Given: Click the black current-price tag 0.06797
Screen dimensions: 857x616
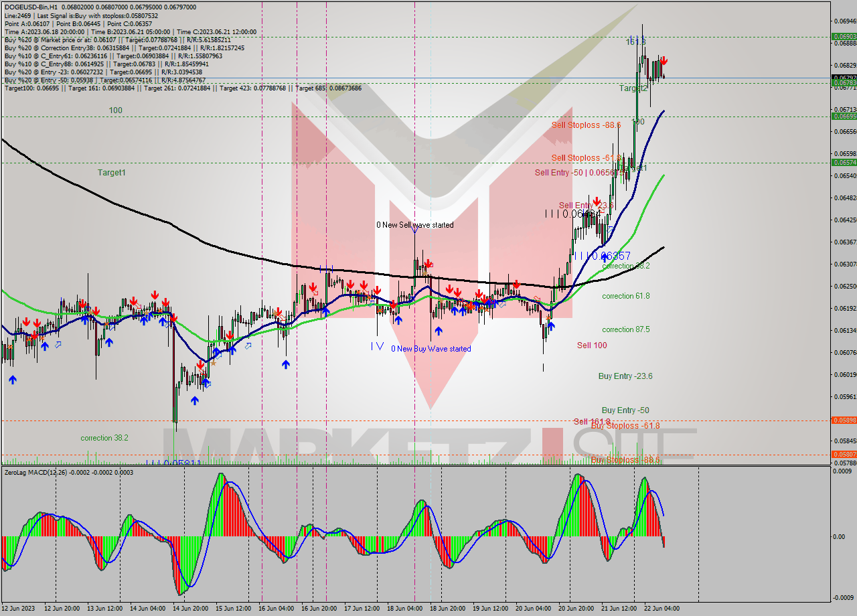Looking at the screenshot, I should click(844, 78).
